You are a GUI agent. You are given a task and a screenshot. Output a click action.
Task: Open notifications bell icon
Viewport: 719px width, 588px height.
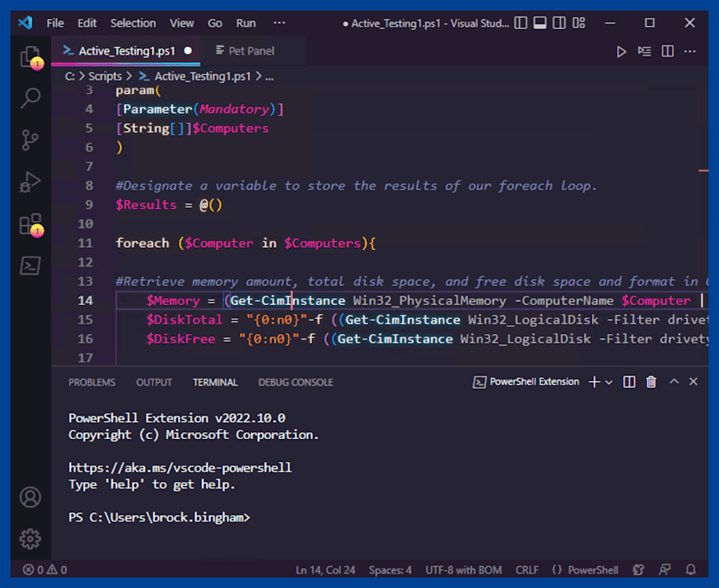point(691,570)
